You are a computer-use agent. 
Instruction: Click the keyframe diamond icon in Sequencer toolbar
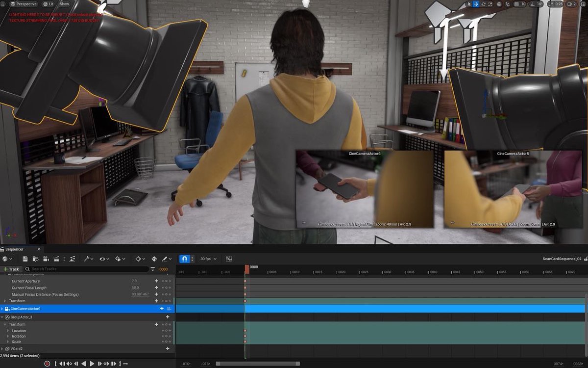click(139, 259)
